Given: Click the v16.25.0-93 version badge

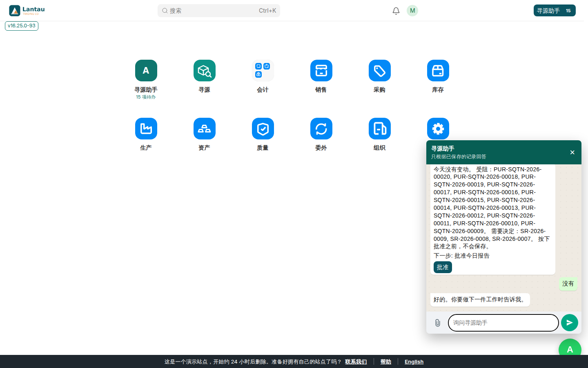Looking at the screenshot, I should 22,26.
